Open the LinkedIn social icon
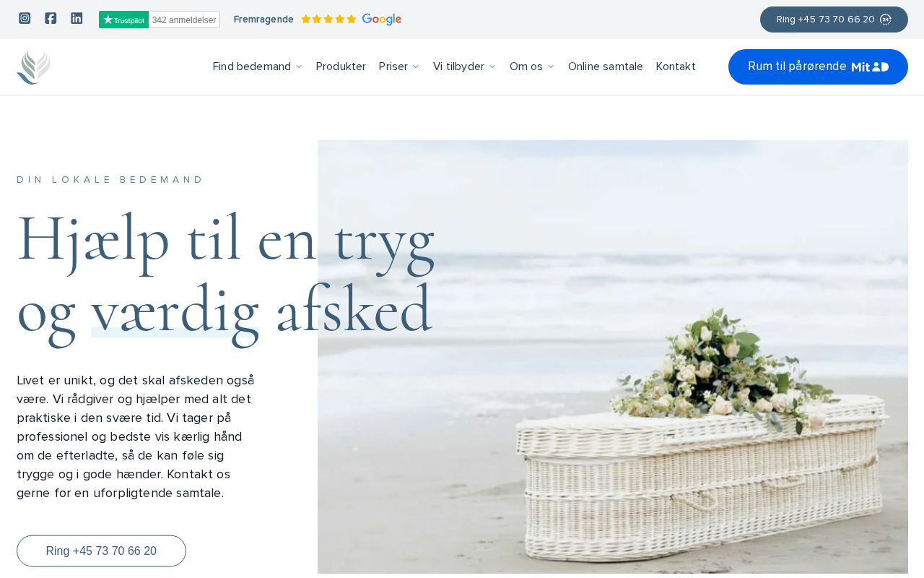924x578 pixels. [77, 18]
